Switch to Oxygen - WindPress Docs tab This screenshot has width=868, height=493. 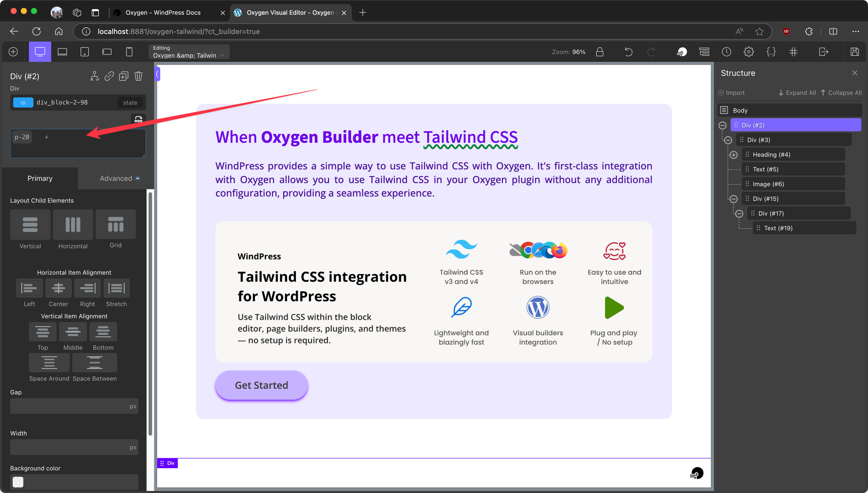tap(163, 12)
